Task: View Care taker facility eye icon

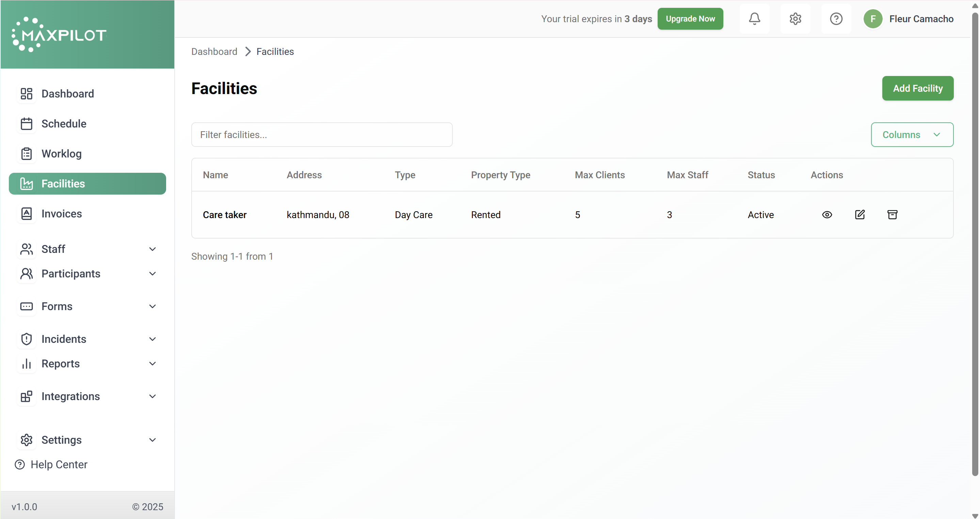Action: click(x=827, y=215)
